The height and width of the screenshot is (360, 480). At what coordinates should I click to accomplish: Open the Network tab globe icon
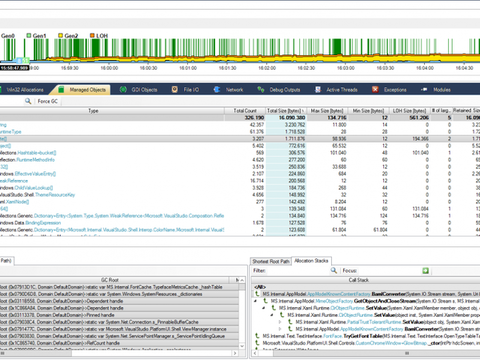(217, 89)
